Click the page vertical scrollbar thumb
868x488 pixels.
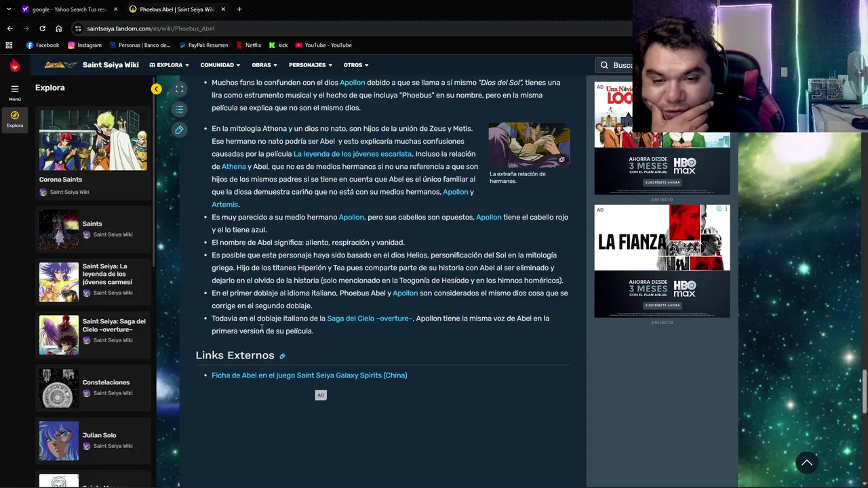(x=865, y=391)
